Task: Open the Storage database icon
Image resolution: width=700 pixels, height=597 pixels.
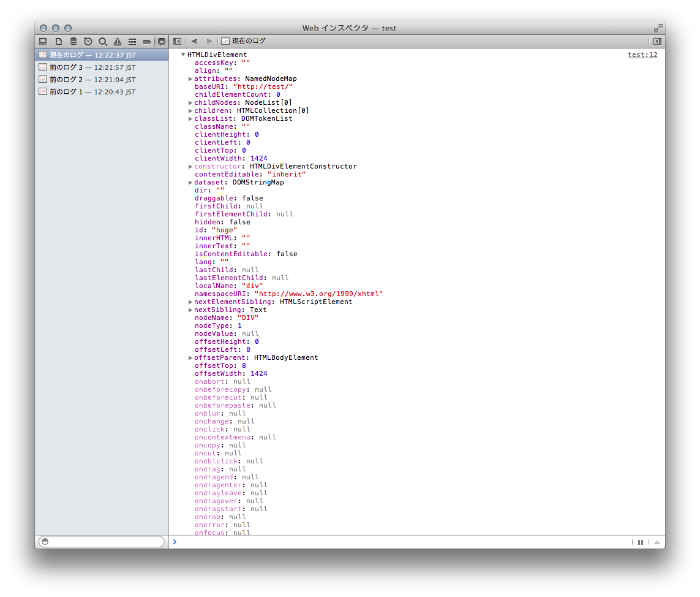Action: pyautogui.click(x=73, y=42)
